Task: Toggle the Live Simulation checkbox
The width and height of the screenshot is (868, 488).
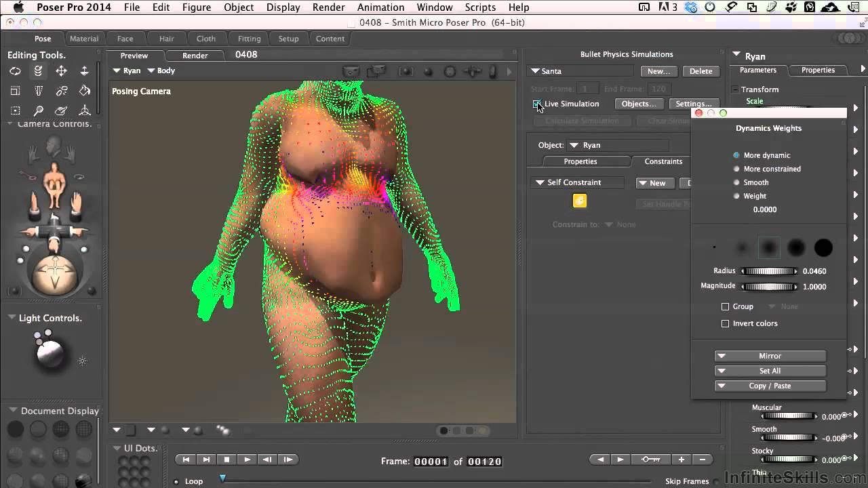Action: coord(536,104)
